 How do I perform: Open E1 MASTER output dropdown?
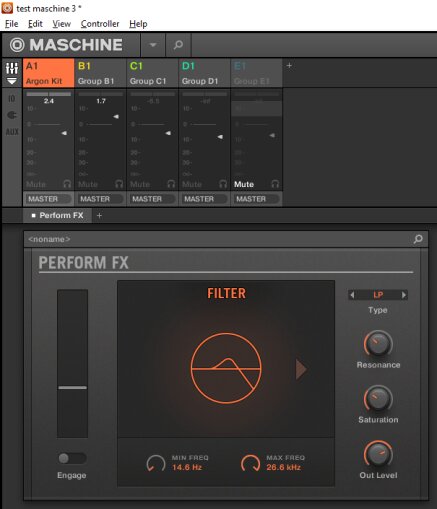[257, 199]
